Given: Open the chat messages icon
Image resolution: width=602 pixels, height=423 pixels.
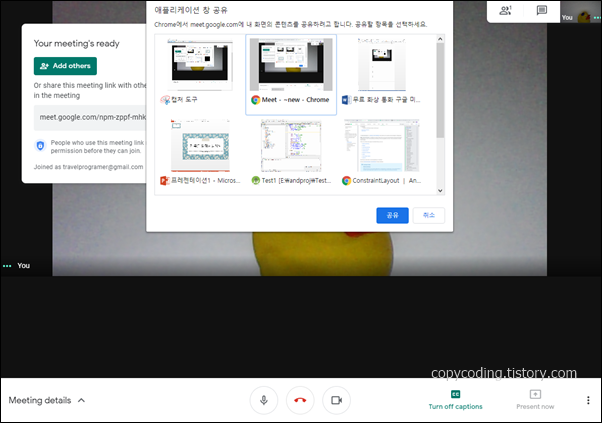Looking at the screenshot, I should [541, 10].
